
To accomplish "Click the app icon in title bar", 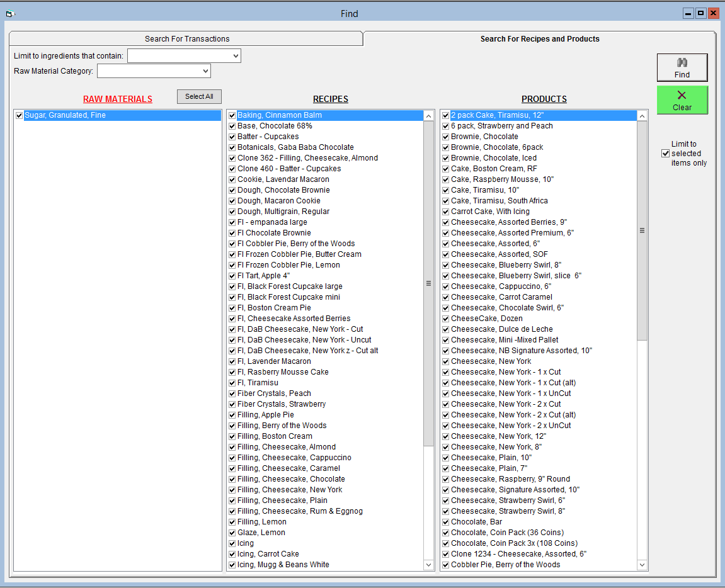I will tap(10, 13).
